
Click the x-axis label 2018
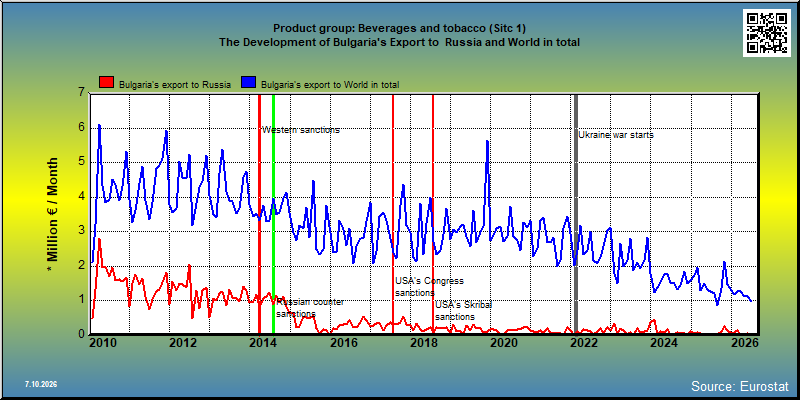(x=423, y=342)
